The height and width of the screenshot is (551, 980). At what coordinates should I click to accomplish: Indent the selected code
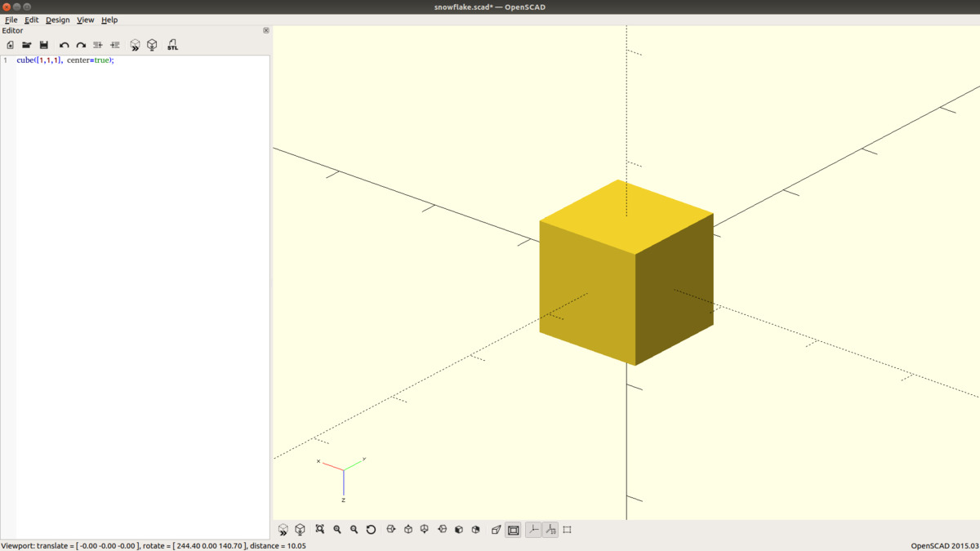pos(115,45)
